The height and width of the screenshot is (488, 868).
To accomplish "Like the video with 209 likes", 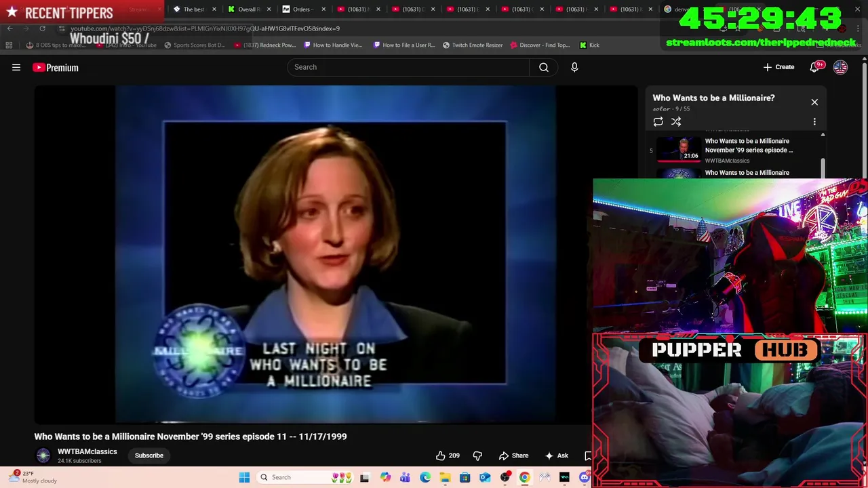I will 448,455.
